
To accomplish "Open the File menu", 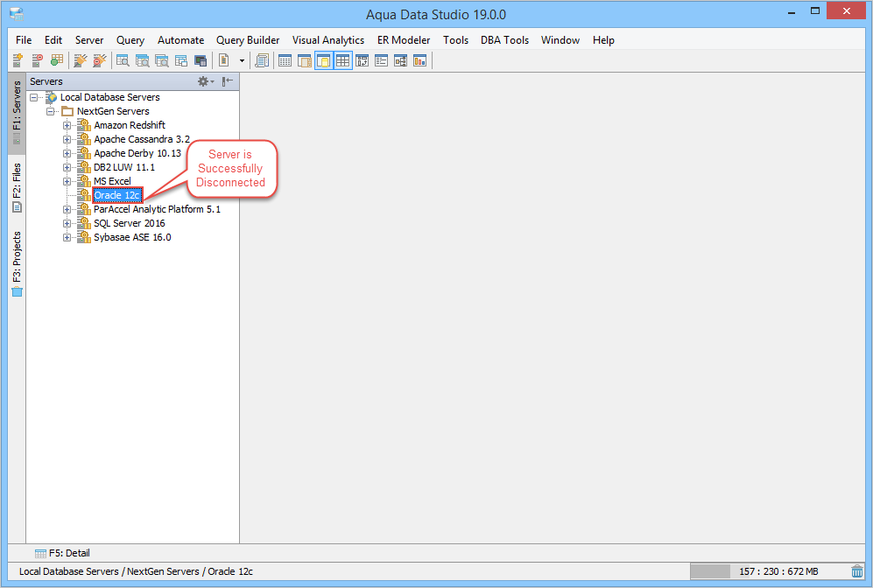I will tap(24, 40).
